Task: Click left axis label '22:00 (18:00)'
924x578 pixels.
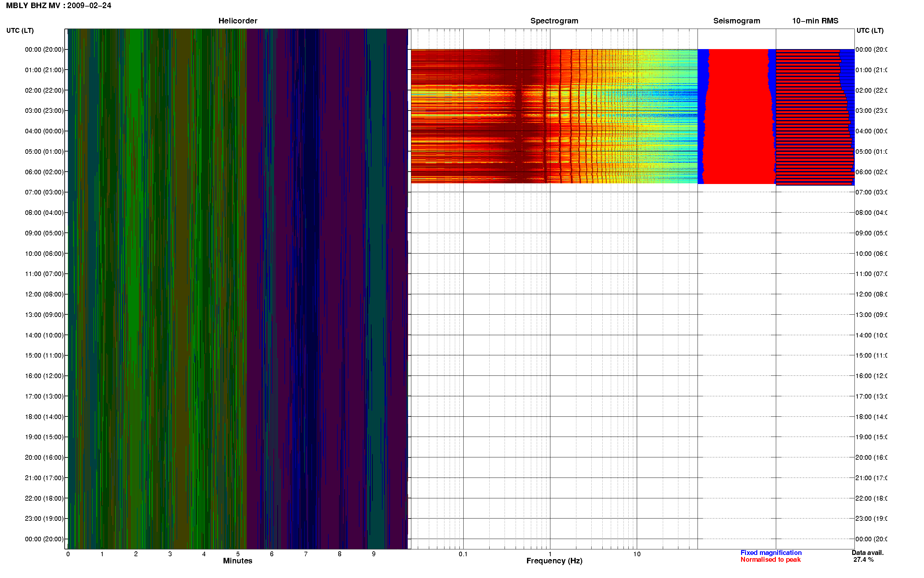Action: (x=44, y=498)
